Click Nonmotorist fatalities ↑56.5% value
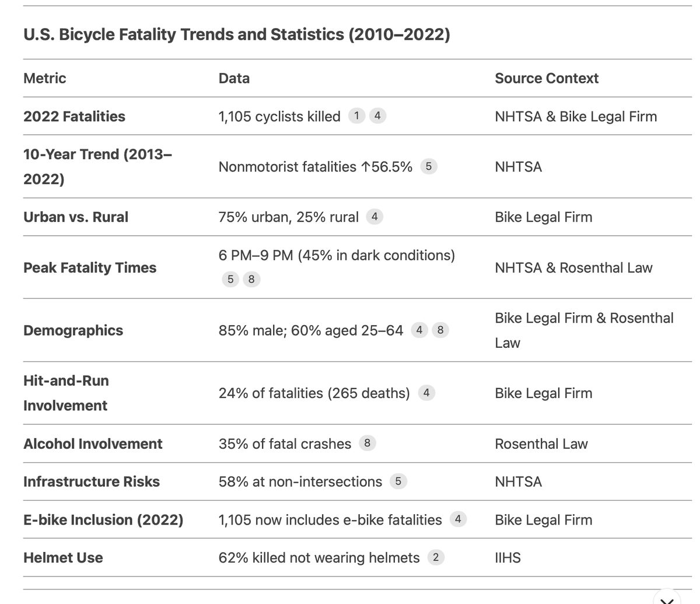The image size is (700, 604). [x=316, y=166]
